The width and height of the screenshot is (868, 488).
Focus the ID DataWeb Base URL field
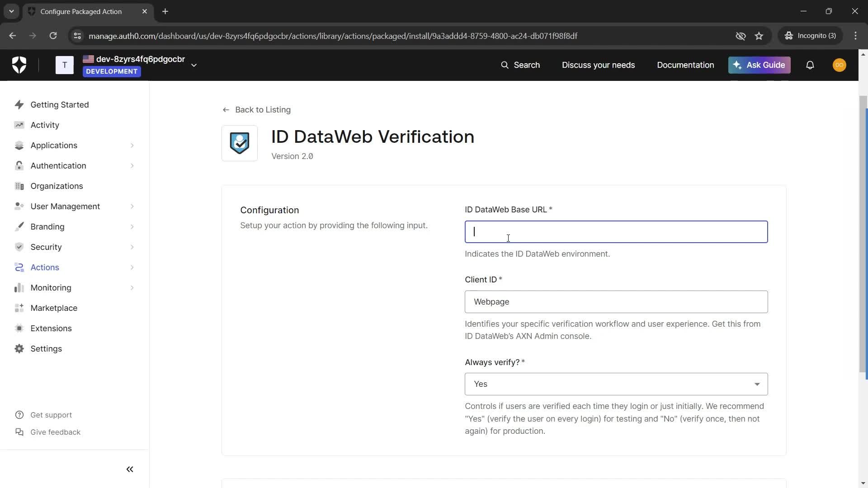(616, 232)
